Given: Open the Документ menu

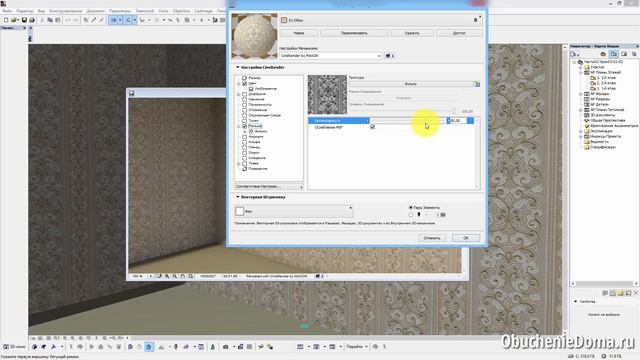Looking at the screenshot, I should (96, 11).
